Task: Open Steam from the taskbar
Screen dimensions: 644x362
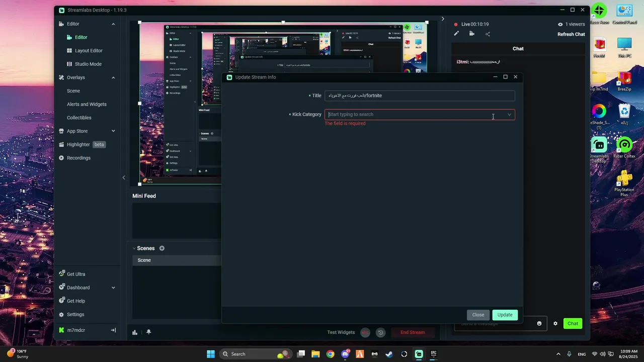Action: pyautogui.click(x=389, y=354)
